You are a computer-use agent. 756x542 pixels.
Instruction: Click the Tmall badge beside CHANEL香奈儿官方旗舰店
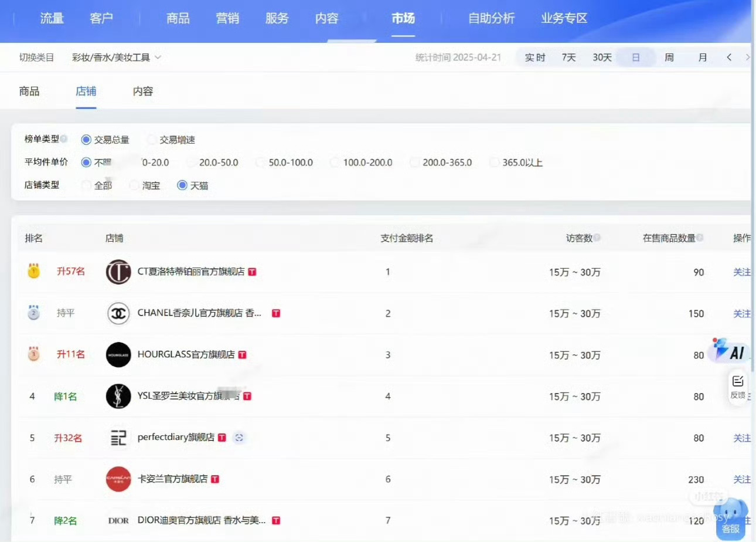tap(276, 313)
